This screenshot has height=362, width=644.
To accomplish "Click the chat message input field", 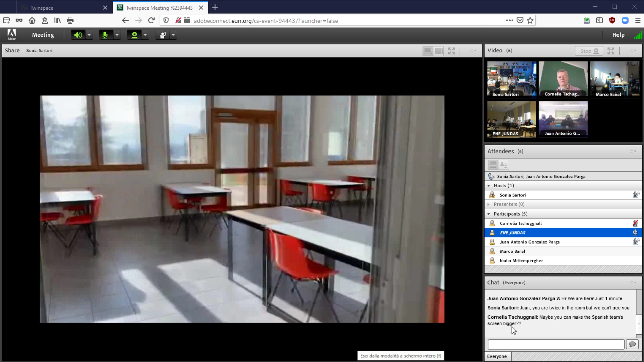I will pyautogui.click(x=556, y=344).
